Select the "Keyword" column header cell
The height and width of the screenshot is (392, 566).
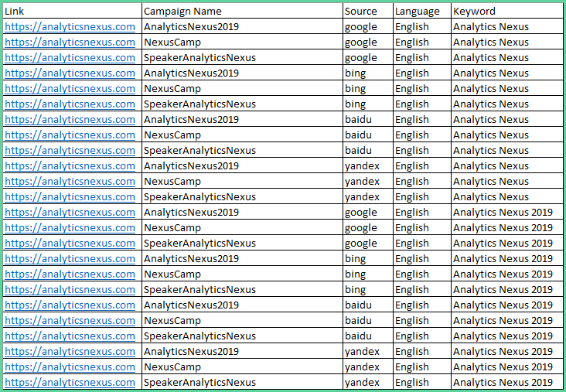pyautogui.click(x=507, y=11)
